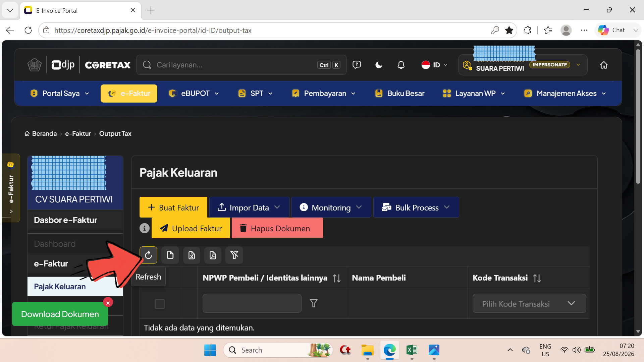Open the Copilot Chat button

point(612,30)
